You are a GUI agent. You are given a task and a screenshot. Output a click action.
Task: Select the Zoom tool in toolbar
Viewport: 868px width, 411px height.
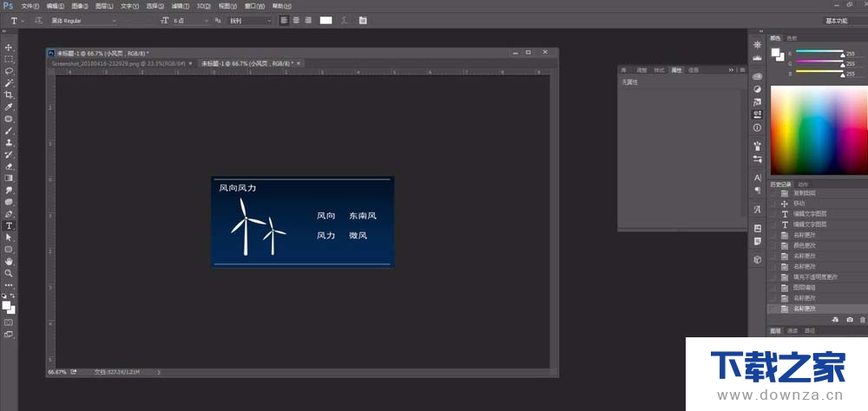click(9, 273)
